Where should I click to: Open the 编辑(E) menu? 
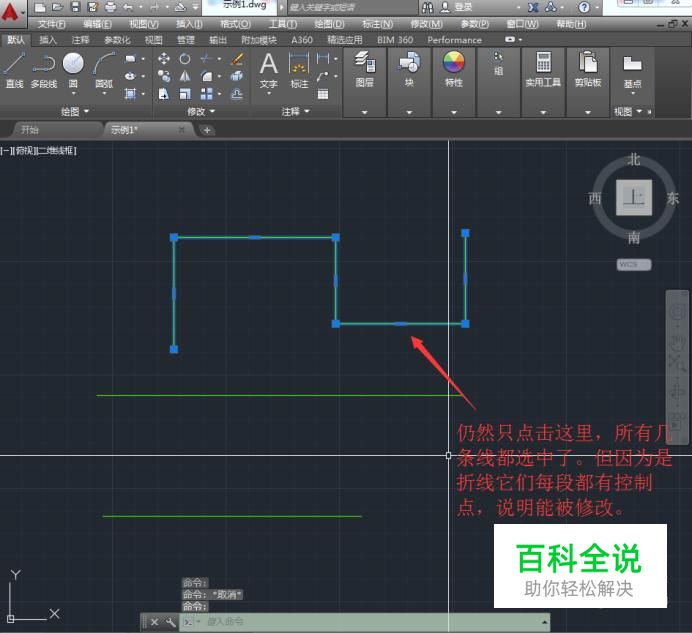[97, 24]
